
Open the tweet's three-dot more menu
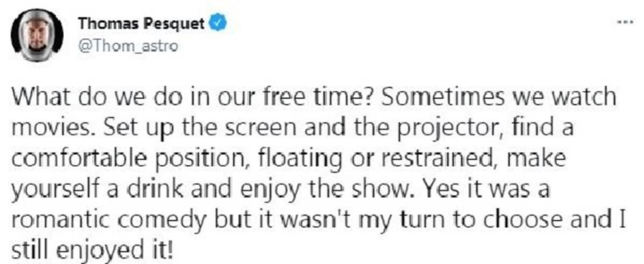[625, 21]
